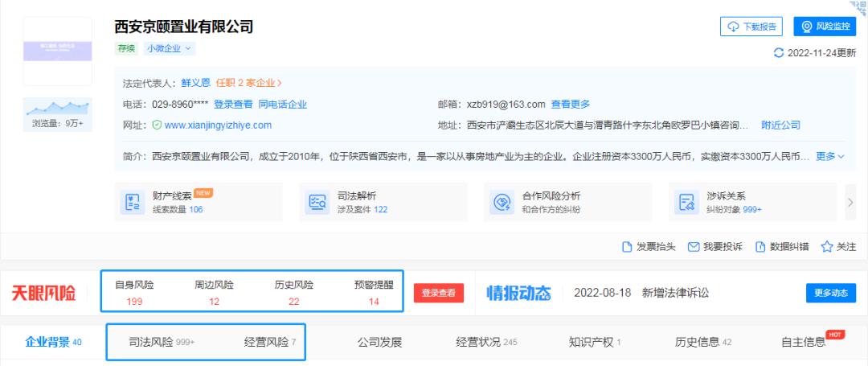Switch to 经营状况 tab

(x=486, y=342)
